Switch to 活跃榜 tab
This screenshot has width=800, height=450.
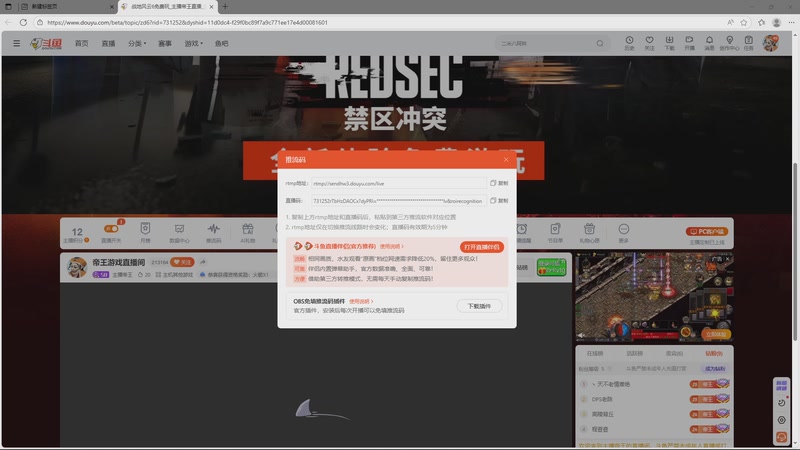click(634, 353)
